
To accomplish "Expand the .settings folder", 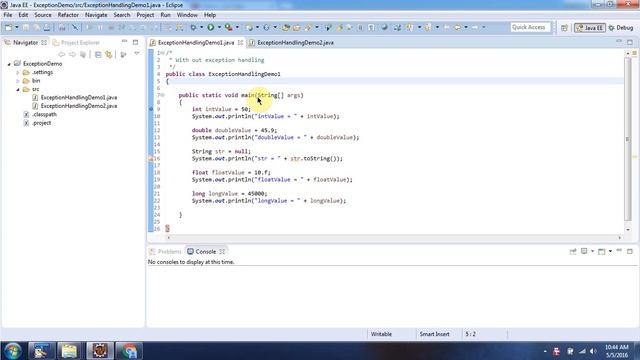I will [18, 72].
